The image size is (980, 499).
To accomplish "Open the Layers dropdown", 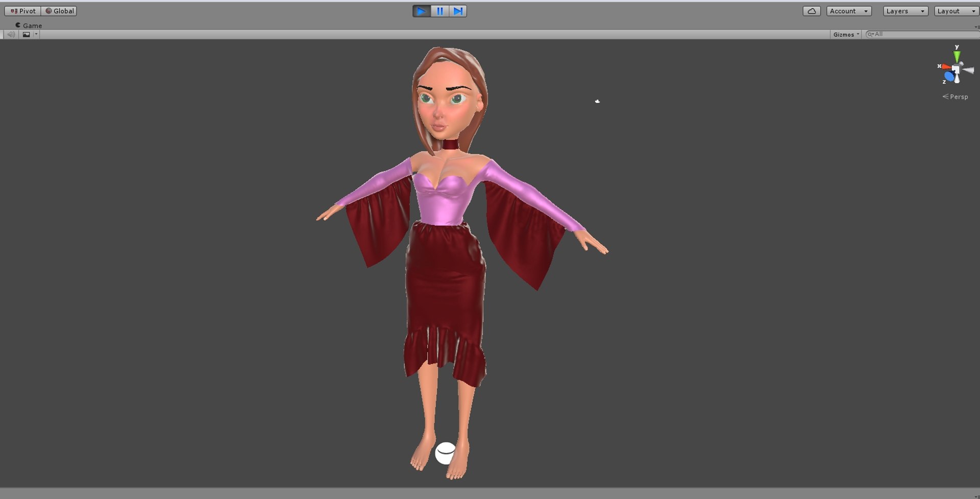I will click(x=905, y=11).
